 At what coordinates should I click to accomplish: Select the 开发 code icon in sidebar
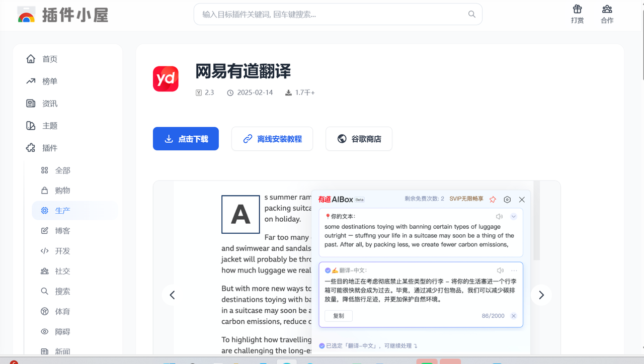pos(45,251)
